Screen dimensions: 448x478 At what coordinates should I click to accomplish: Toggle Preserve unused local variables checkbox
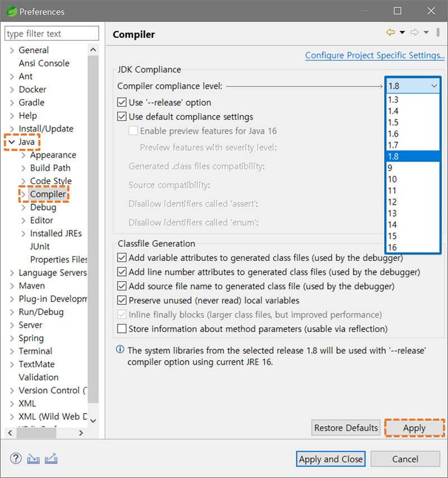[122, 300]
